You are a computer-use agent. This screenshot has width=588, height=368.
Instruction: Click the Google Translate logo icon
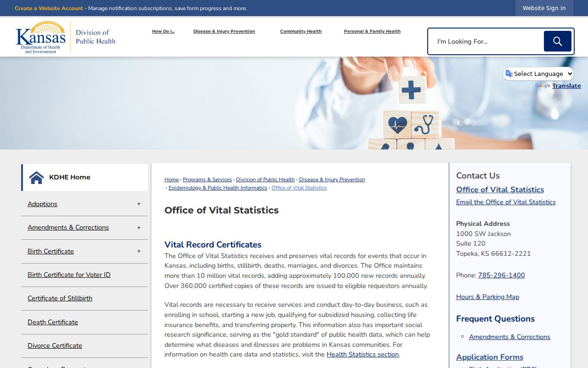(543, 86)
